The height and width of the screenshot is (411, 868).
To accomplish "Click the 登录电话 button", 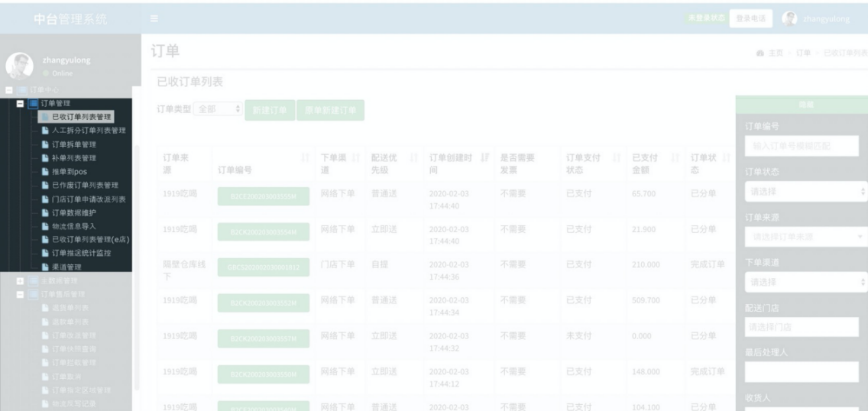I will 750,18.
